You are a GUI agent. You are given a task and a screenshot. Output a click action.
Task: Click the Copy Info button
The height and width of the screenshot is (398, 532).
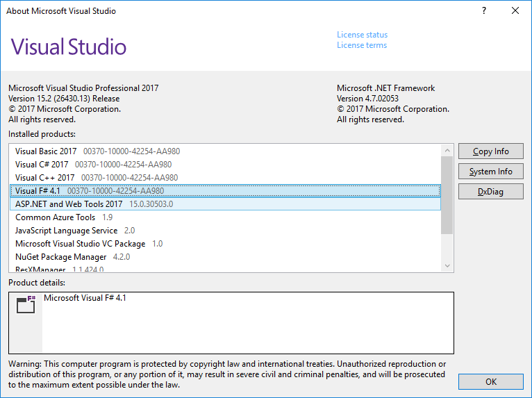tap(490, 151)
